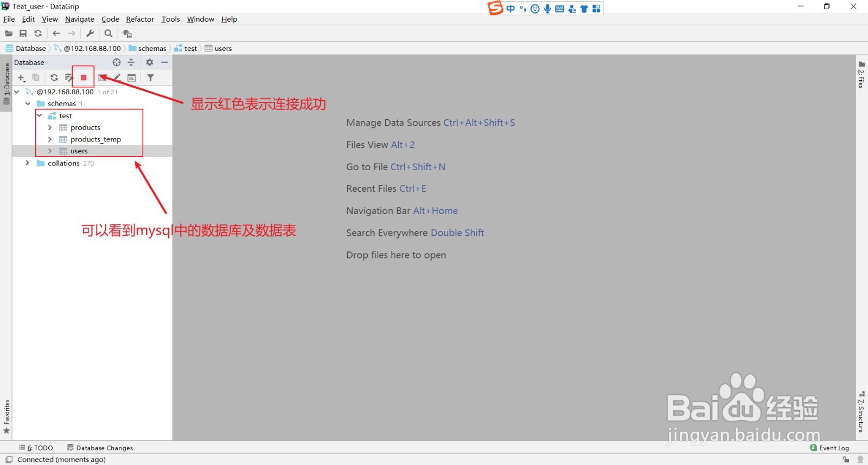Open the 2: Files side tab
Image resolution: width=868 pixels, height=465 pixels.
pos(861,75)
